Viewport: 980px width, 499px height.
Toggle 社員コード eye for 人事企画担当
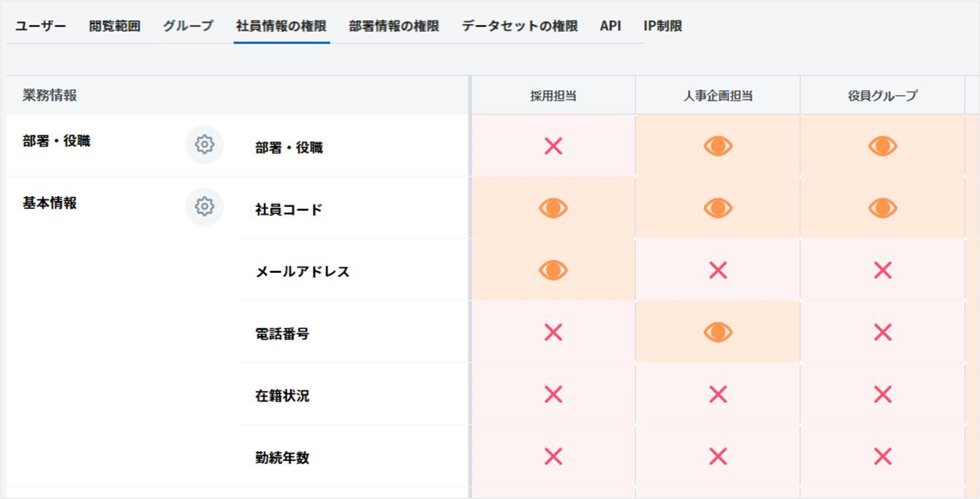718,209
